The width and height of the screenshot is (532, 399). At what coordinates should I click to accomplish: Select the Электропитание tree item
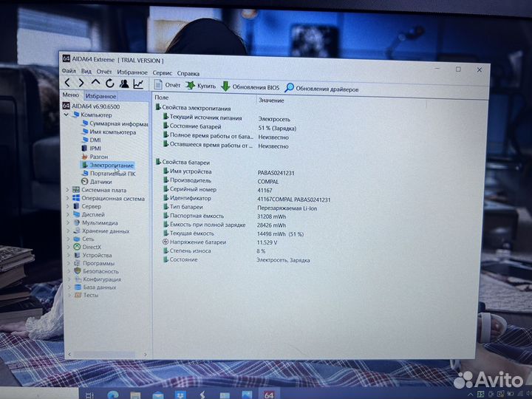point(108,166)
